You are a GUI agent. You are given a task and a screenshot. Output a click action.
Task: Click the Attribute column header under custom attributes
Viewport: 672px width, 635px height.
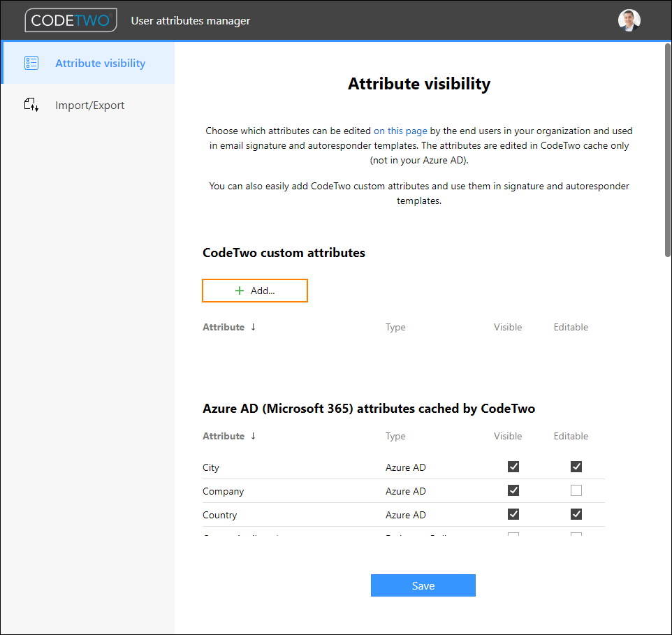tap(224, 327)
